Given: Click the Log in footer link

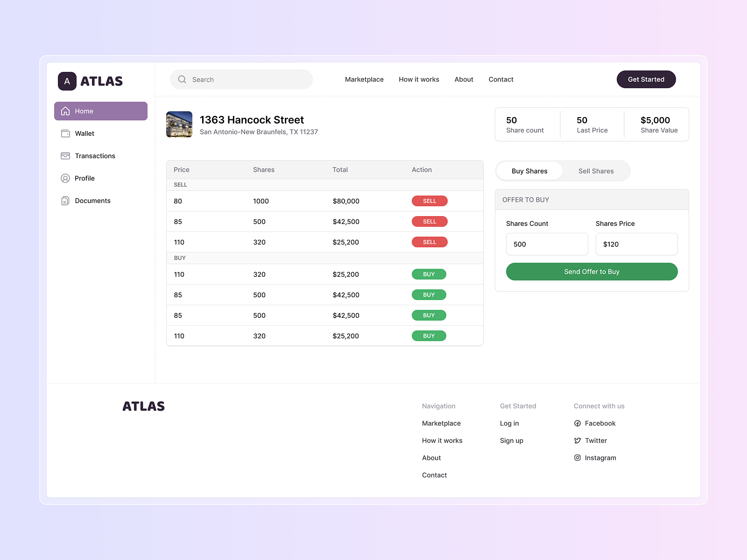Looking at the screenshot, I should 509,423.
